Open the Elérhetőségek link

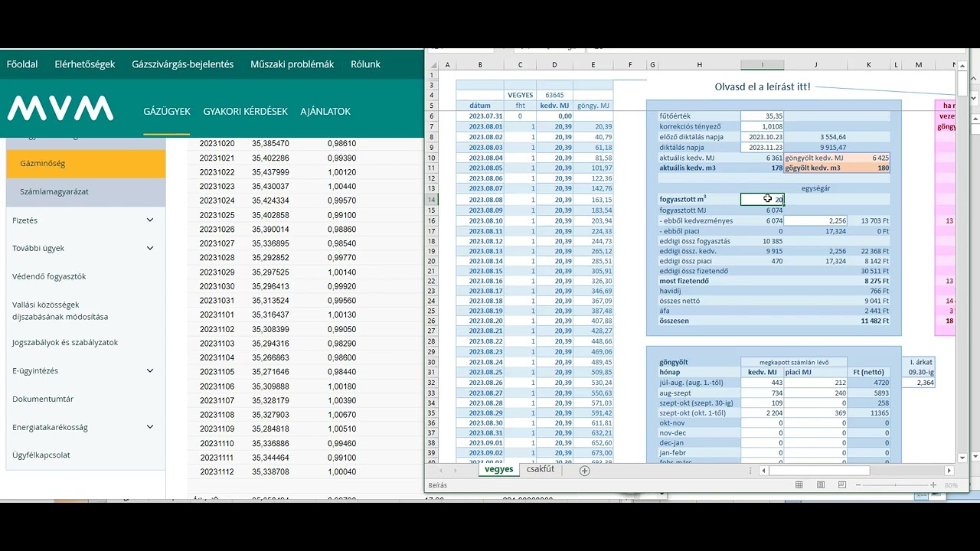pos(85,64)
